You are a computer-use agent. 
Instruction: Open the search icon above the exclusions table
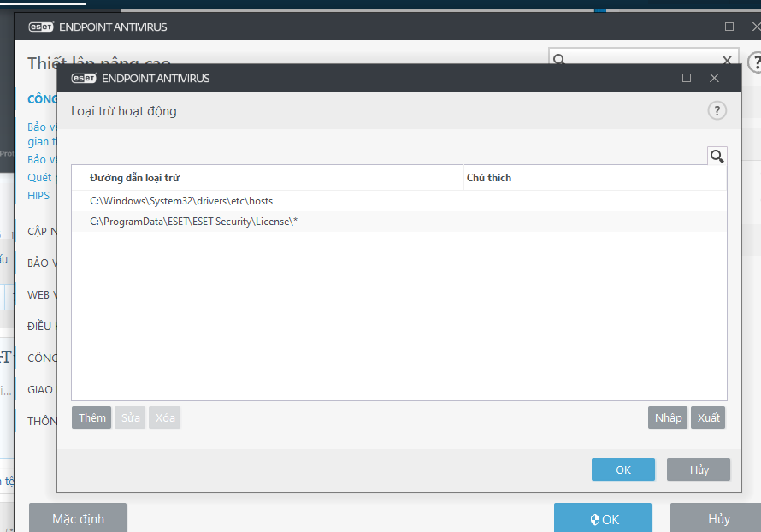click(x=717, y=156)
